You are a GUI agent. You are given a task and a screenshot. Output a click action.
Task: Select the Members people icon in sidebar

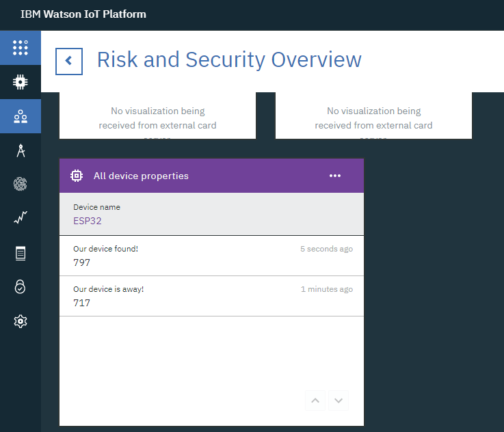click(x=21, y=116)
